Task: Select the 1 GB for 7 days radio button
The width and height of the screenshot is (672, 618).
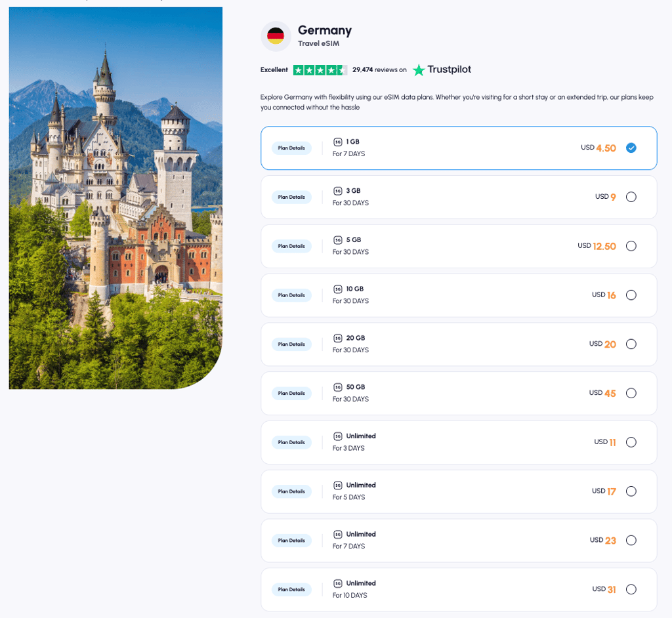Action: click(631, 148)
